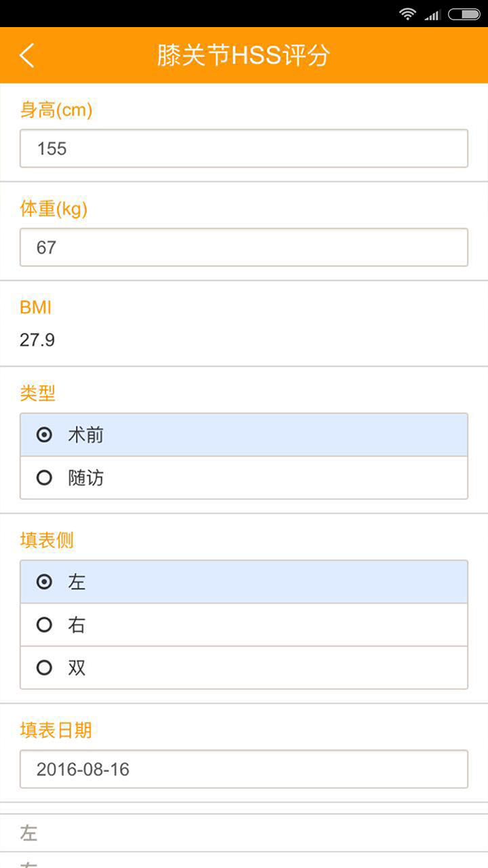Screen dimensions: 488x868
Task: Tap the cellular signal icon
Action: [432, 14]
